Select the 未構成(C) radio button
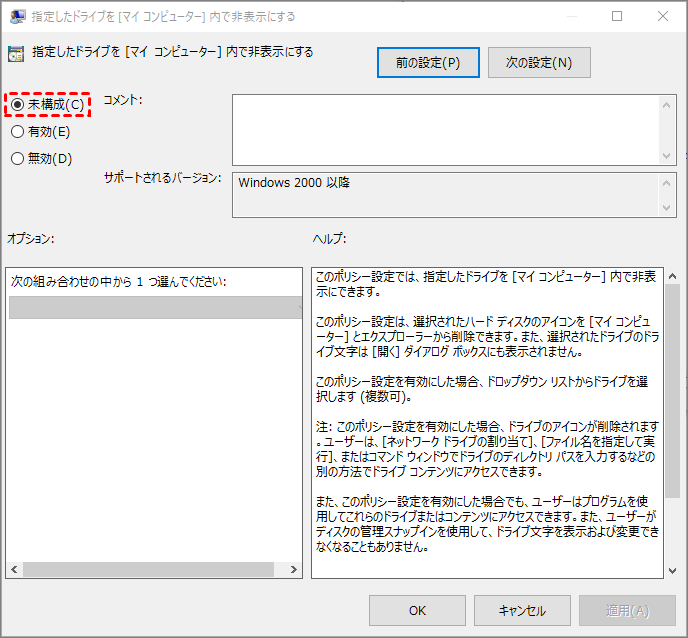 point(17,105)
